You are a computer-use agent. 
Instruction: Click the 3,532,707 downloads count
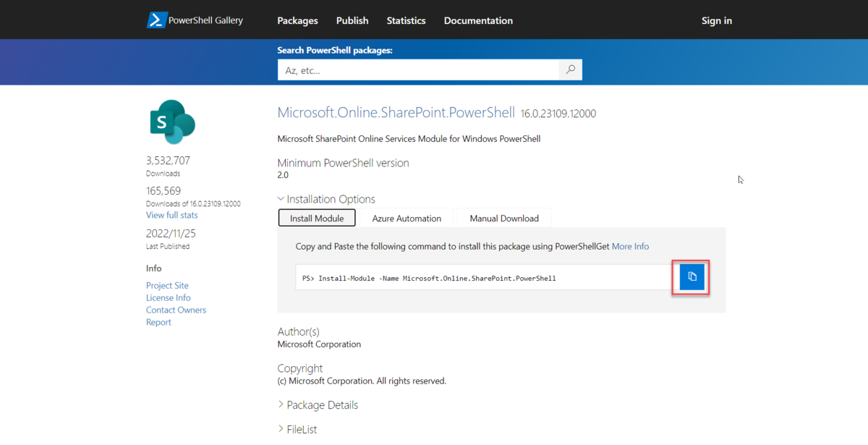[168, 161]
